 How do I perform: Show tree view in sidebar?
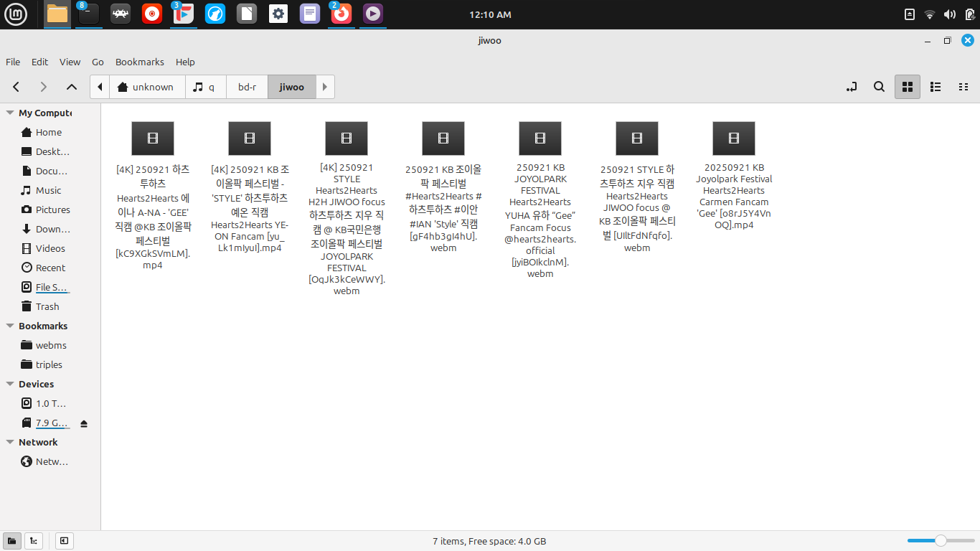33,541
